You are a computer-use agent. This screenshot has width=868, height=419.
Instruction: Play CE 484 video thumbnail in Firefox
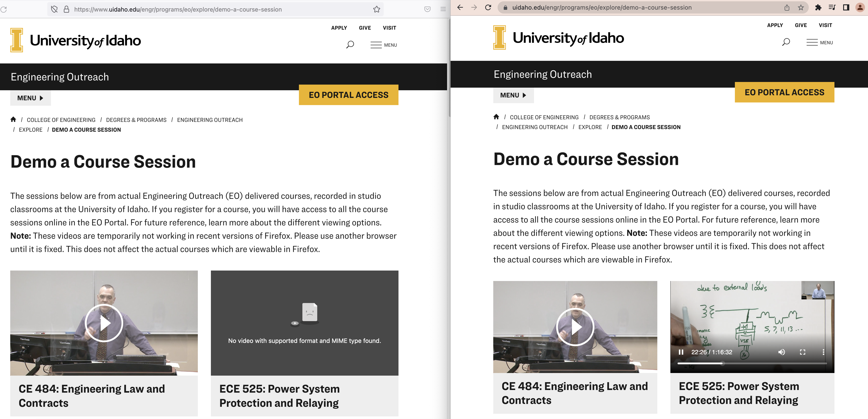tap(104, 323)
